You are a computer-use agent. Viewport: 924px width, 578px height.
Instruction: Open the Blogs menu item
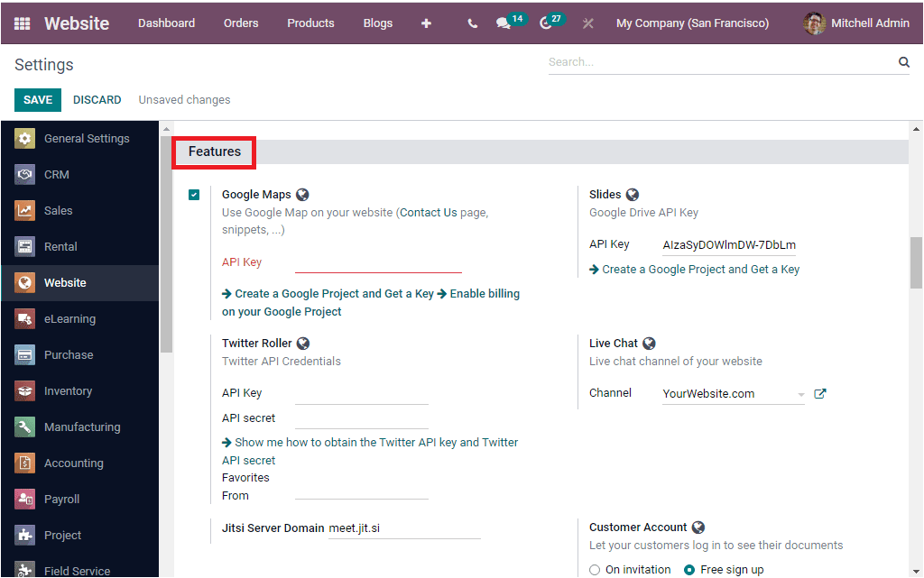click(378, 23)
